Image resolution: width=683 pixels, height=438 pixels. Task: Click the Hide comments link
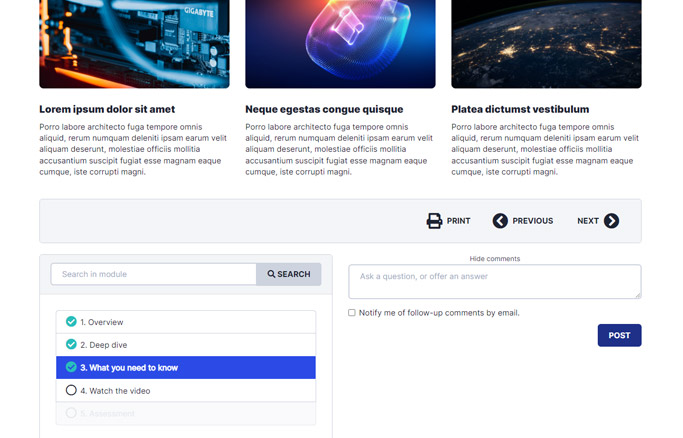(x=494, y=259)
